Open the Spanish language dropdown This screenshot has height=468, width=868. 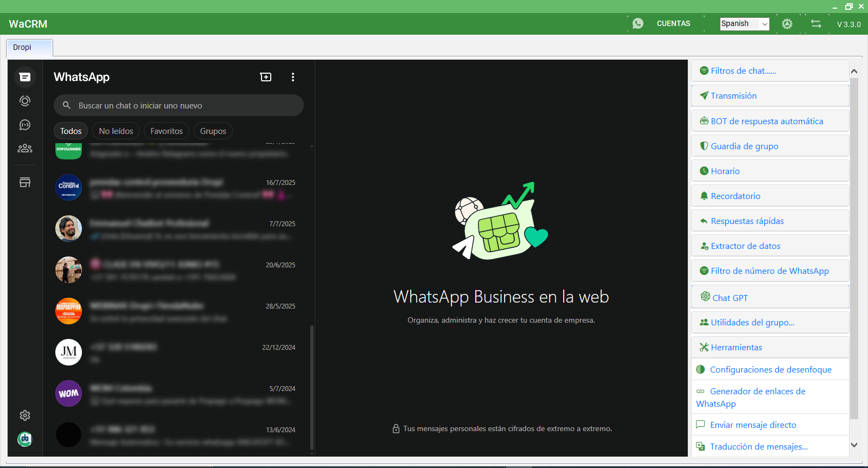click(x=744, y=24)
